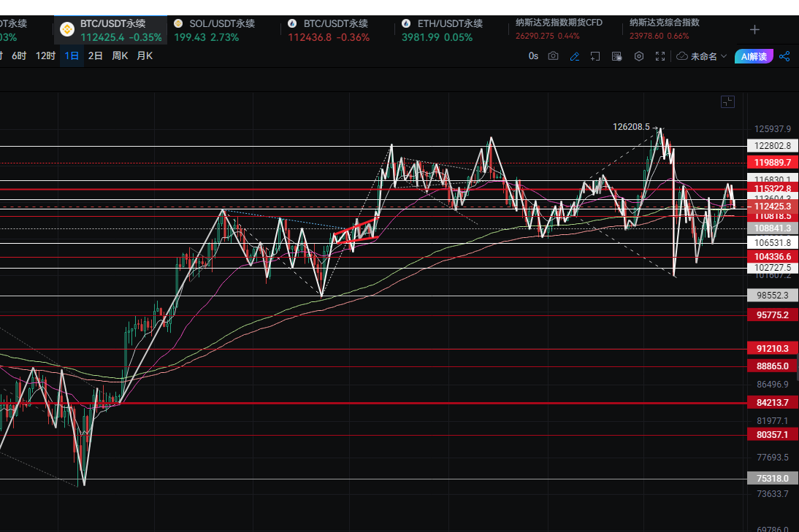Screen dimensions: 799x532
Task: Expand the 未命名 layout dropdown
Action: 701,56
